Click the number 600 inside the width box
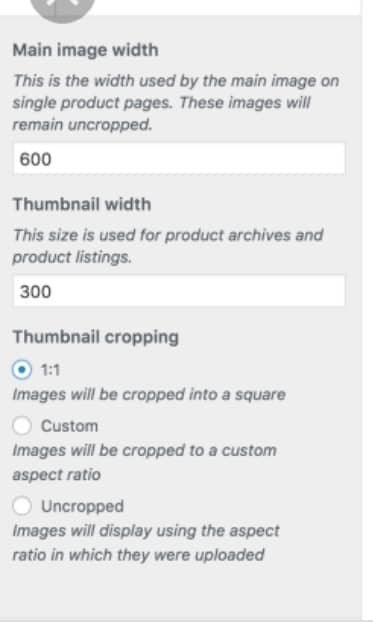 [36, 159]
